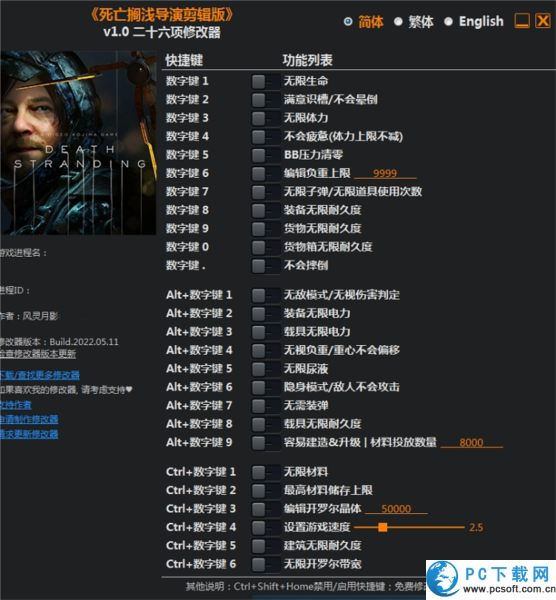Close the trainer with orange X
Screen dimensions: 556x600
coord(543,21)
